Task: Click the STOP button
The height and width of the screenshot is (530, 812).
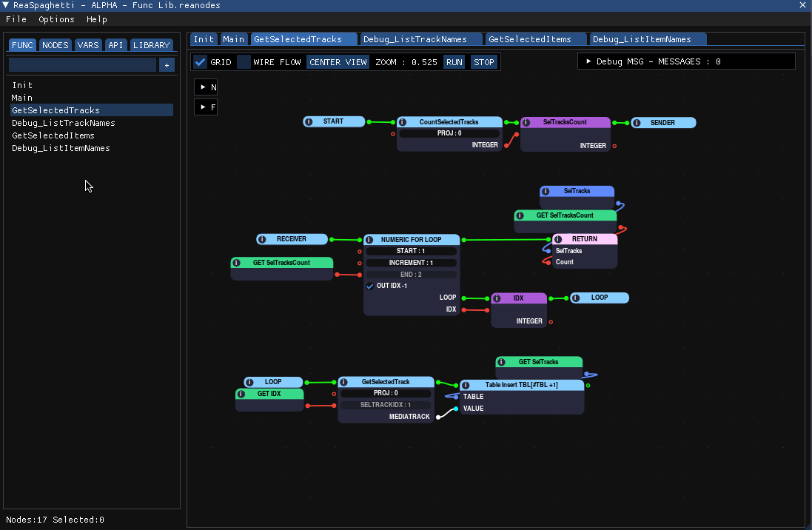Action: (x=484, y=62)
